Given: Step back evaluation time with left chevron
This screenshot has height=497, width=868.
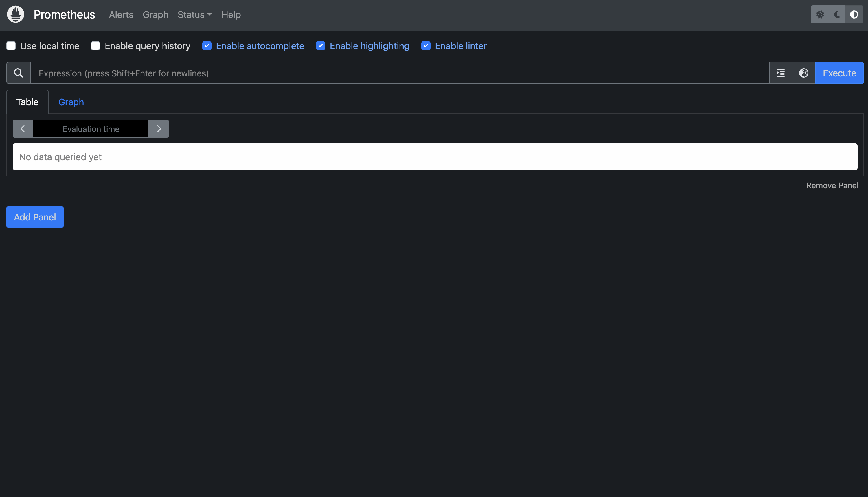Looking at the screenshot, I should point(23,129).
